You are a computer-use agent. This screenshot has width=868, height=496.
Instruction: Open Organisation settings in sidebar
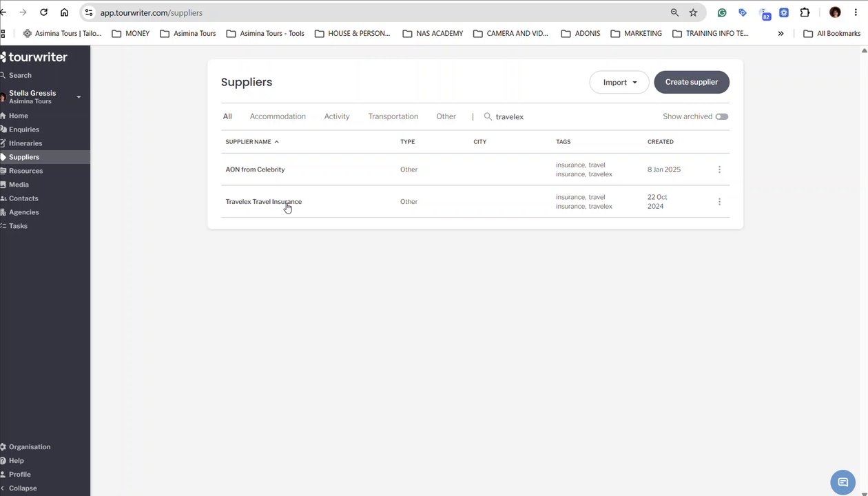(x=30, y=447)
